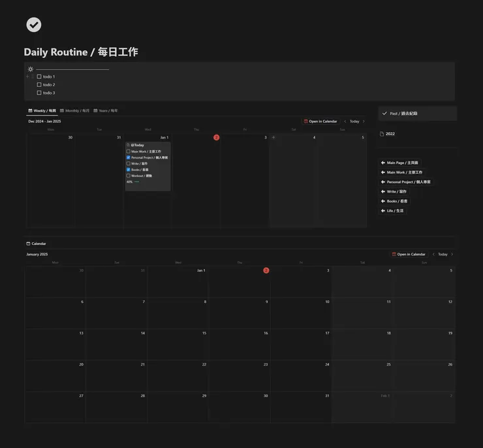Click Open in Calendar above the weekly view
The image size is (483, 448).
(320, 121)
